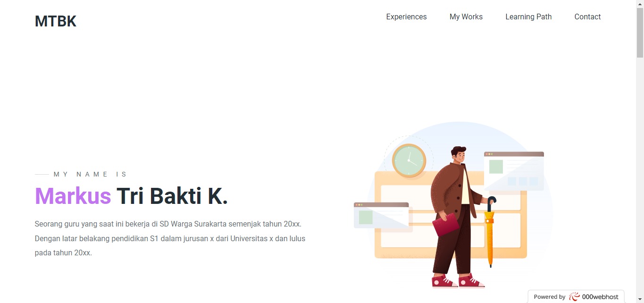Click the paragraph about SD Warga Surakarta

click(170, 238)
